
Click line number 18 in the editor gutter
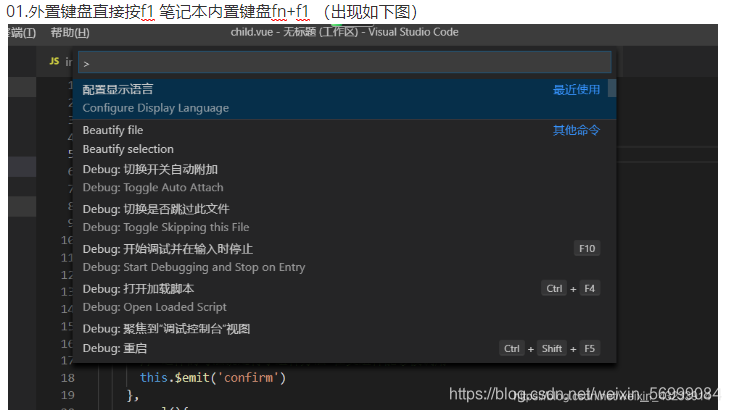pos(68,378)
